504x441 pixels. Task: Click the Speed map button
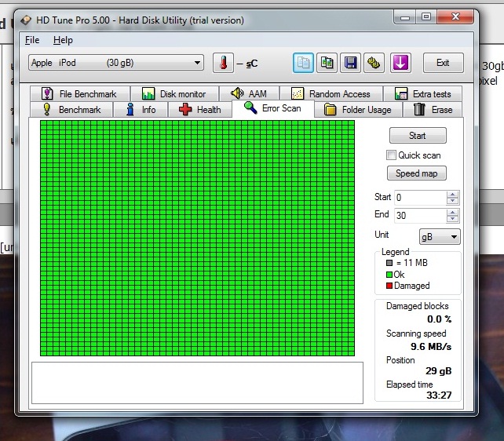point(417,173)
